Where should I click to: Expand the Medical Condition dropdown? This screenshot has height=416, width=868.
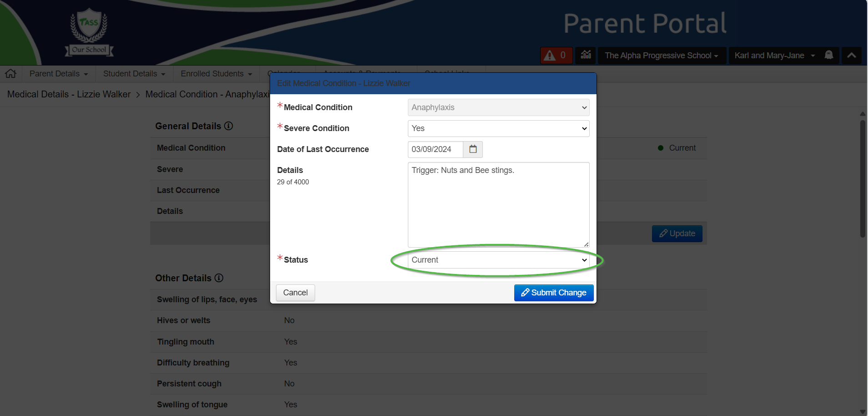pyautogui.click(x=498, y=107)
